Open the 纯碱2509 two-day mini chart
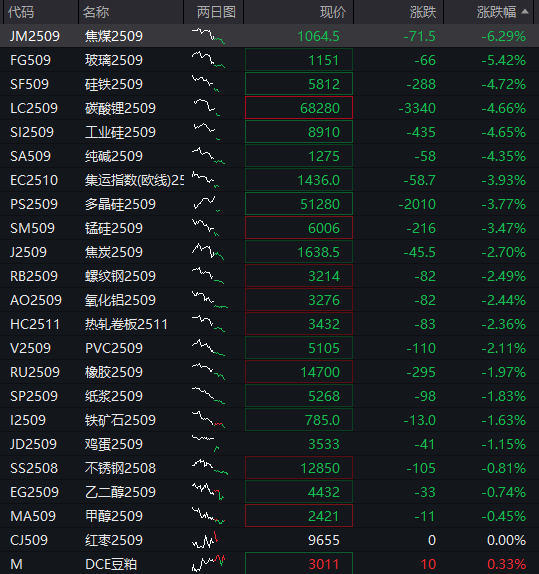The width and height of the screenshot is (539, 574). tap(208, 156)
